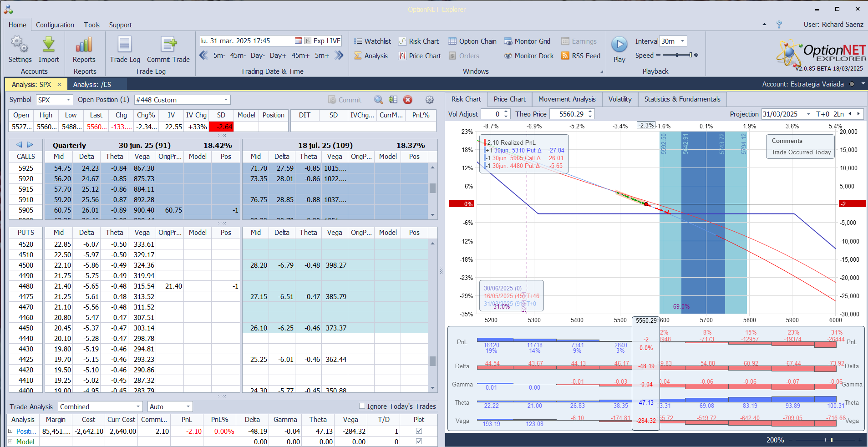The image size is (868, 447).
Task: Open position settings gear icon
Action: 429,100
